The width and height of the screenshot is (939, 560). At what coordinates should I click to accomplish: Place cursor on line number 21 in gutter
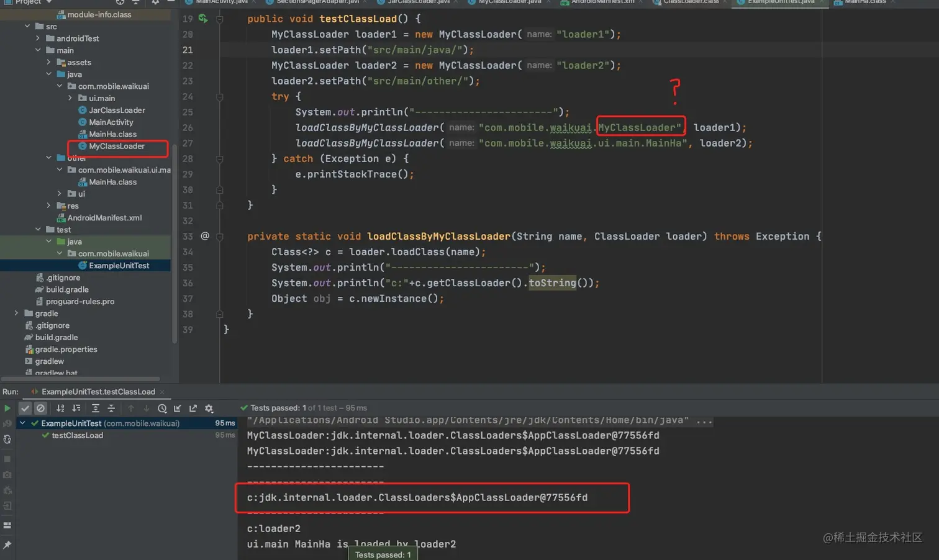(x=188, y=50)
